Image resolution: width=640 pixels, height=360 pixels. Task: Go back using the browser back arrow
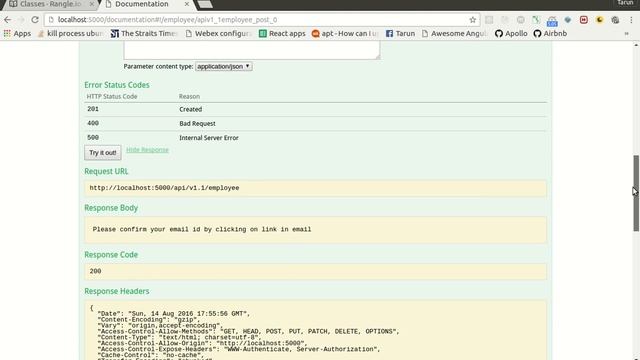(7, 20)
